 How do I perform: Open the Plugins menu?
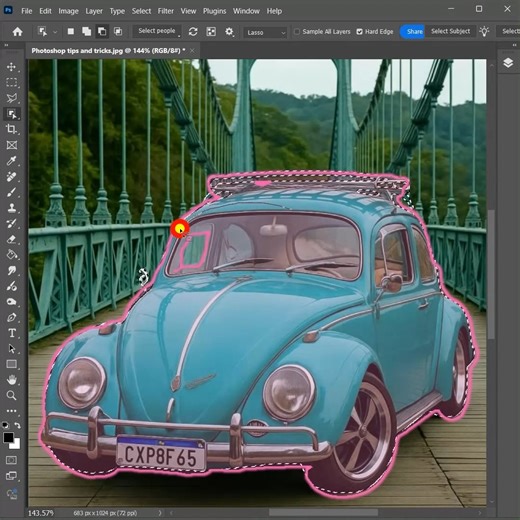(214, 11)
